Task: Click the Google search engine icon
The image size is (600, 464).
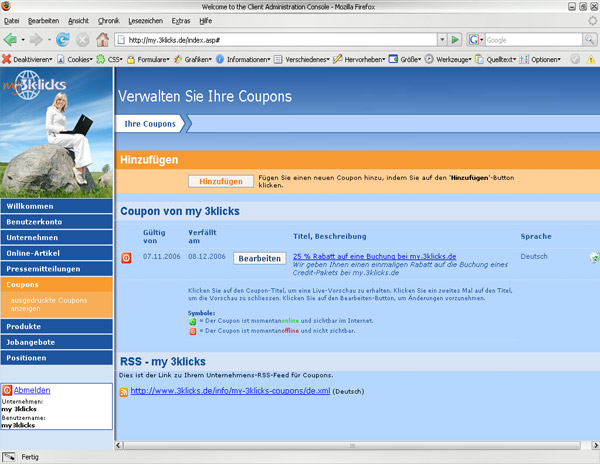Action: (x=474, y=39)
